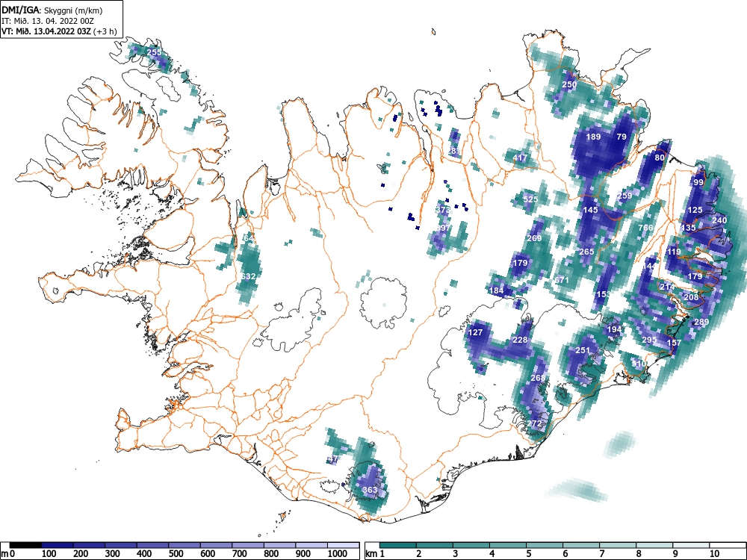Screen dimensions: 747x560
Task: Select the teal swatch between 4 and 5 km
Action: tap(508, 545)
